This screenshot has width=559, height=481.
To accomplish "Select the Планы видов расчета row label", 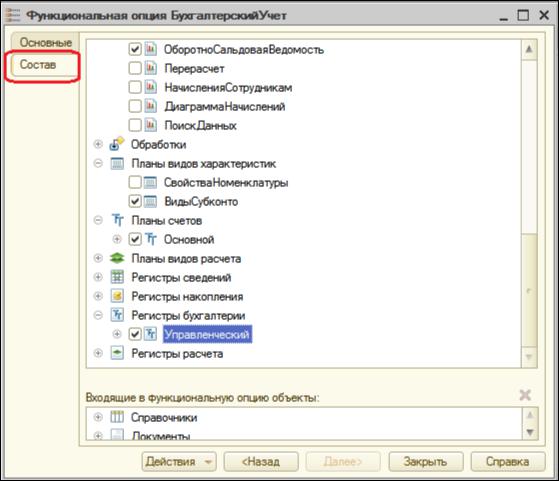I will (x=186, y=259).
